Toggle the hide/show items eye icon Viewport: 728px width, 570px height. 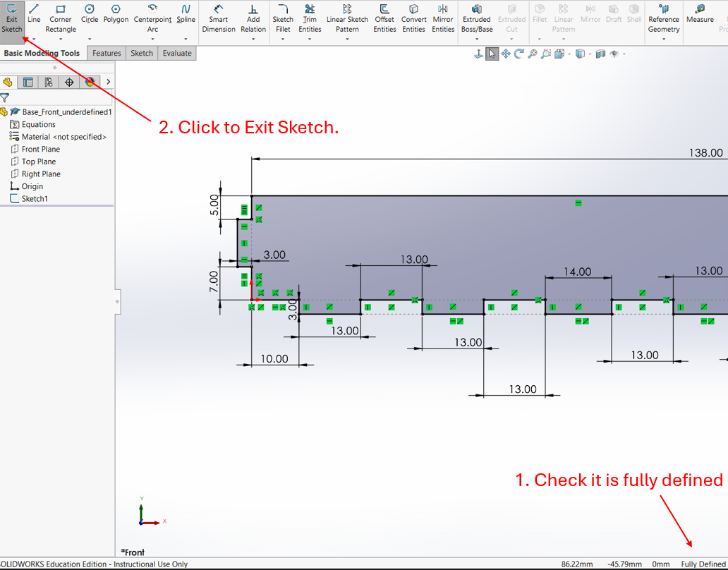pos(614,54)
